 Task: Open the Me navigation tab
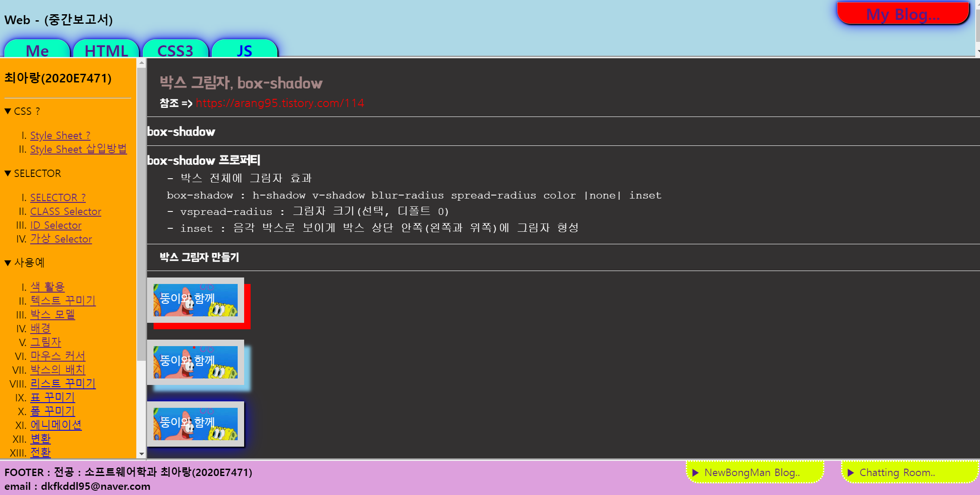[37, 50]
